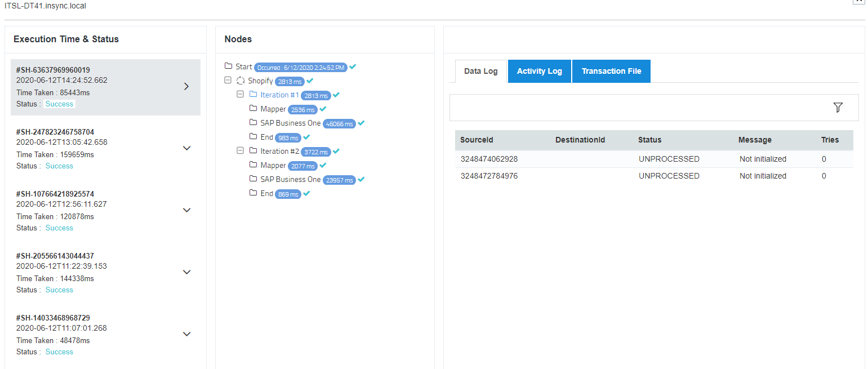This screenshot has height=369, width=868.
Task: Click the SAP Business One folder icon in Iteration #2
Action: (x=253, y=179)
